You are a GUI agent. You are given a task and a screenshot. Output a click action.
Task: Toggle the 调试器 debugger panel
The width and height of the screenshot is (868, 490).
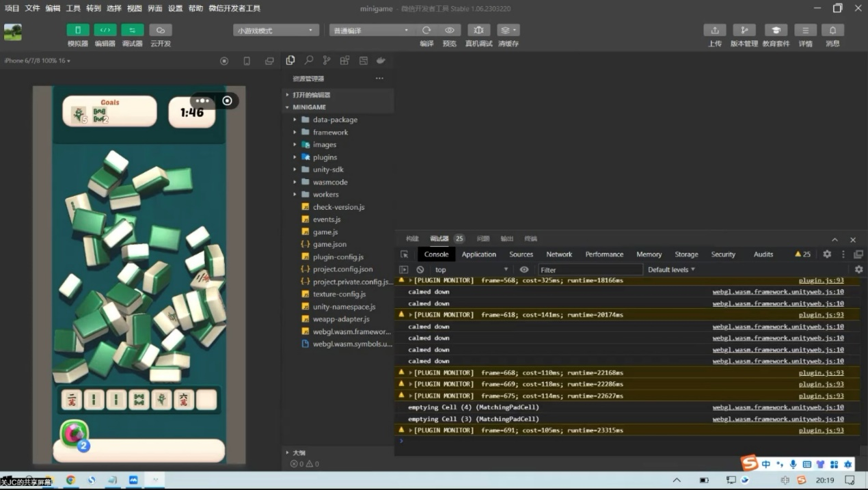(x=133, y=31)
